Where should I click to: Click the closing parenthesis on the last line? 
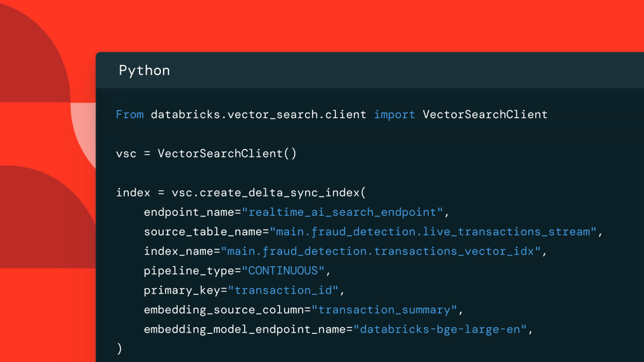click(x=119, y=349)
